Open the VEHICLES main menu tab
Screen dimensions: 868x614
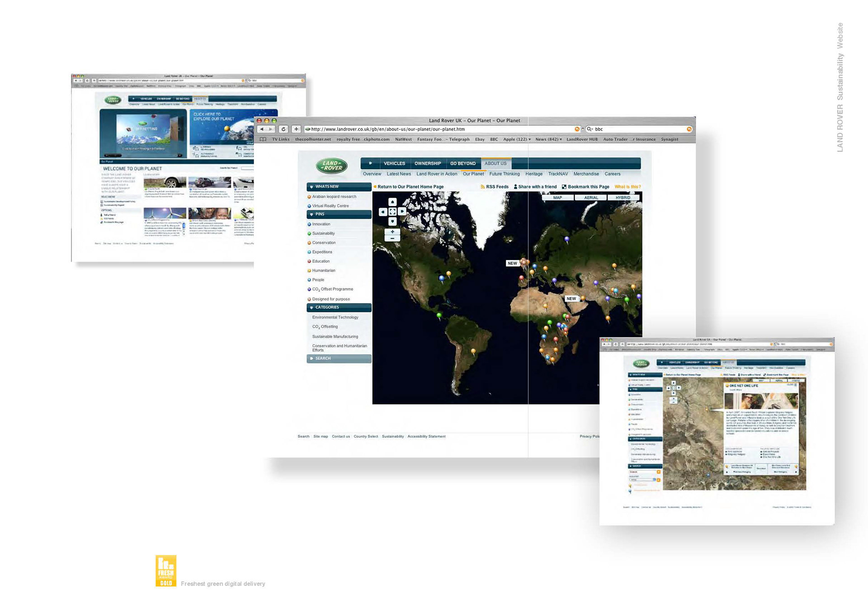click(x=394, y=164)
